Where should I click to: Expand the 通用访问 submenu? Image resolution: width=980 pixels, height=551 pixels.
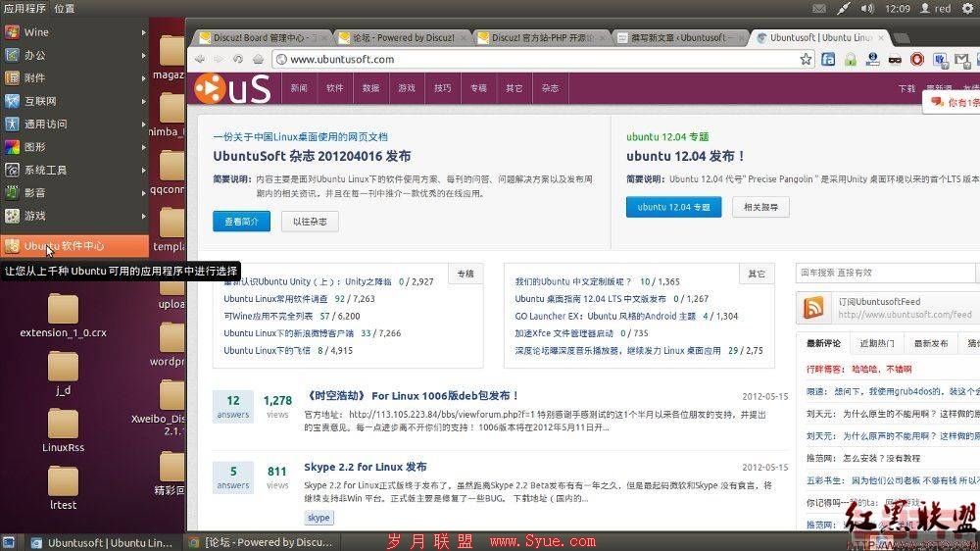[74, 124]
